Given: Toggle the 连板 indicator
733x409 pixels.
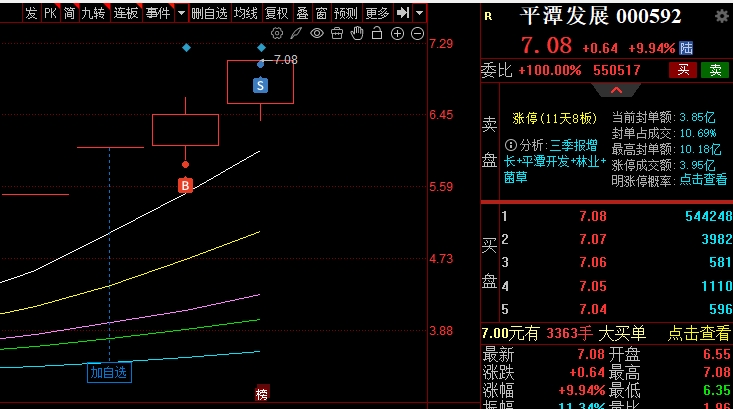Looking at the screenshot, I should tap(126, 13).
